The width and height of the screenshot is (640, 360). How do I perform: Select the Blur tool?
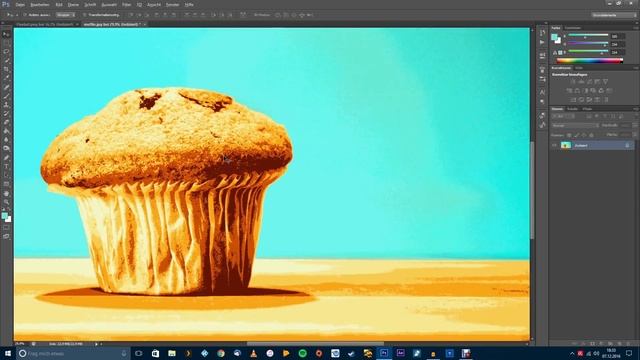pos(7,140)
